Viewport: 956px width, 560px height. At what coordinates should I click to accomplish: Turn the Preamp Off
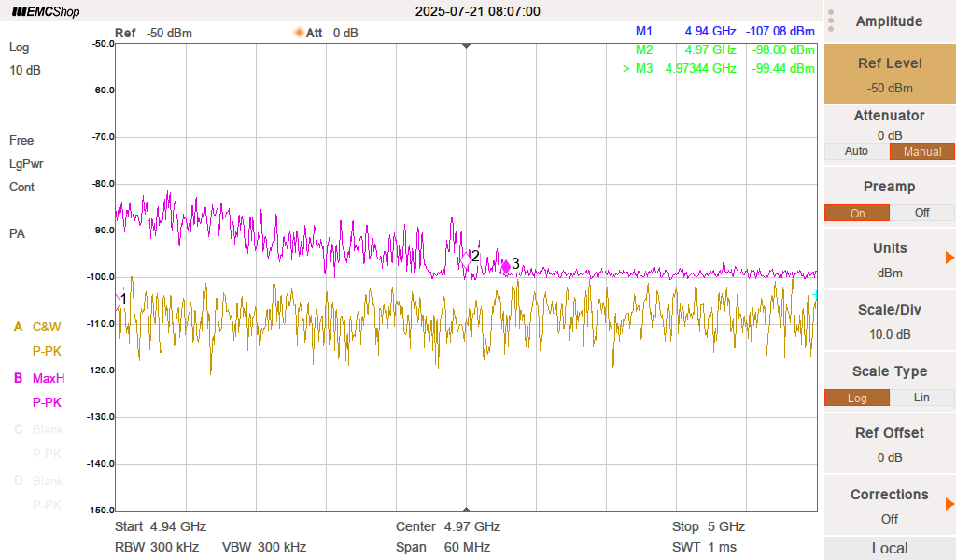(921, 213)
